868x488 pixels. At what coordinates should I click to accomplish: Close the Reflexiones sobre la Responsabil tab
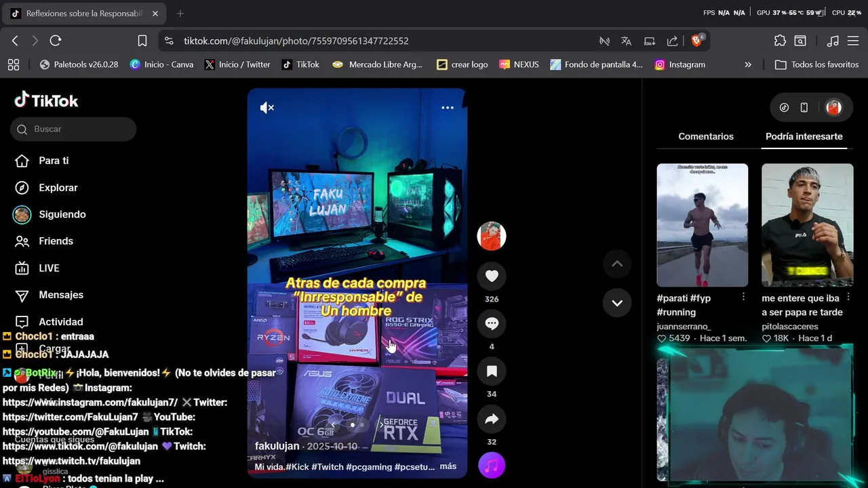(155, 14)
